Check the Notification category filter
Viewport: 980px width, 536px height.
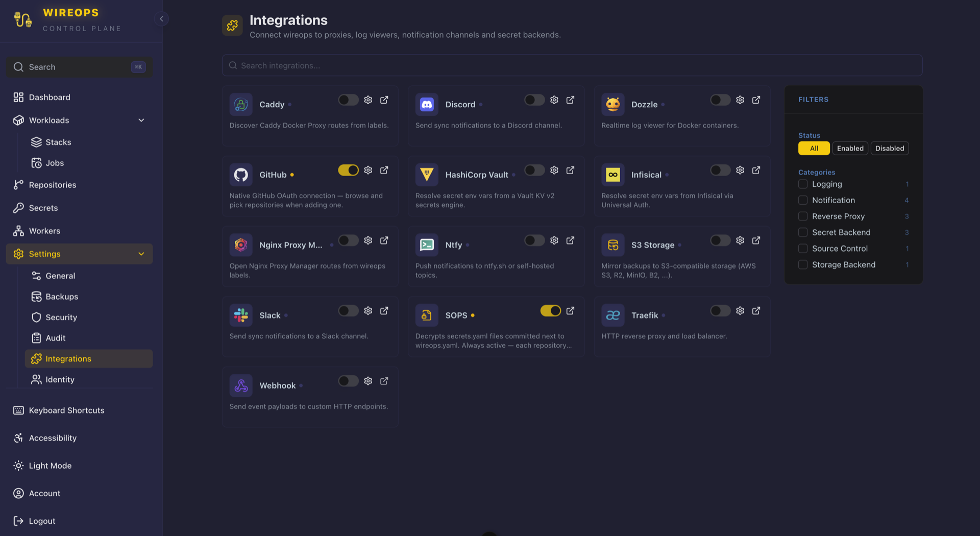click(x=803, y=201)
